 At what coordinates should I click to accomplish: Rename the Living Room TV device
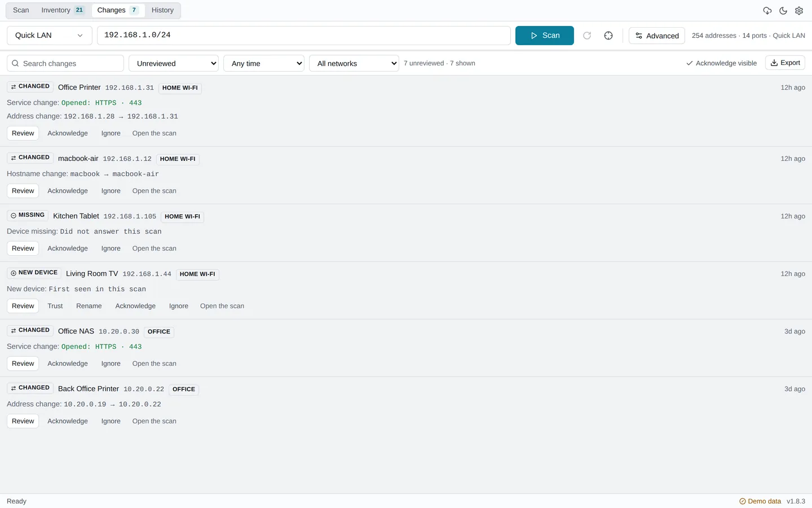[89, 306]
